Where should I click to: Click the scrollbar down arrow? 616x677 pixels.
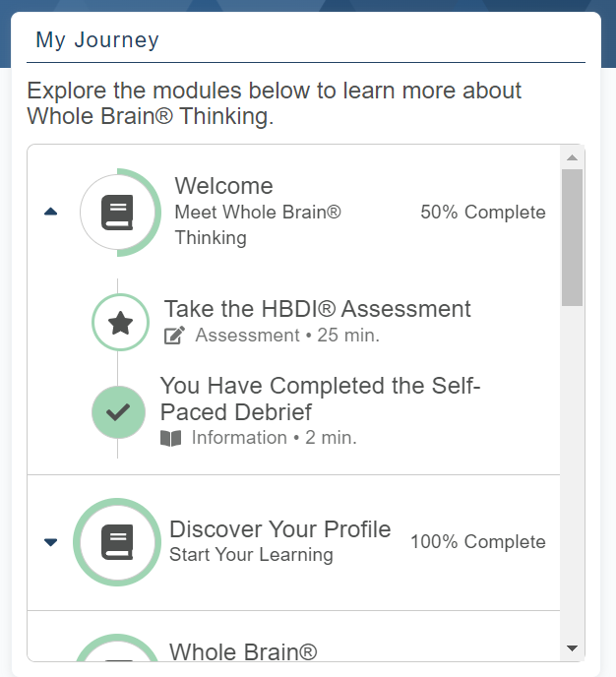pos(572,648)
